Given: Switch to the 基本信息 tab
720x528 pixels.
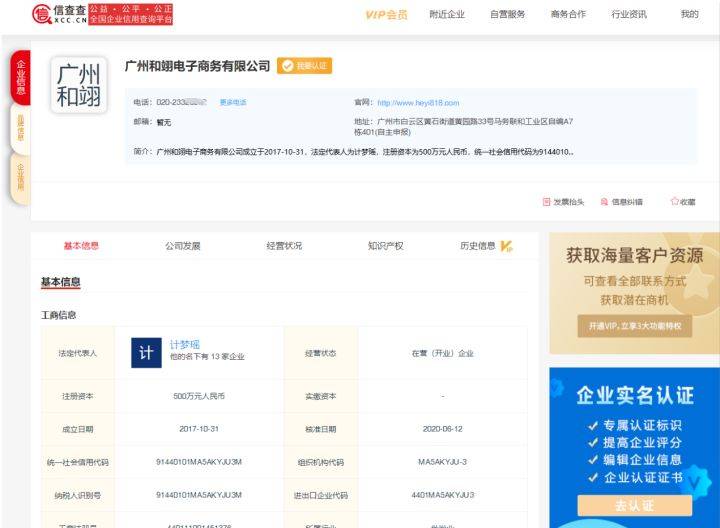Looking at the screenshot, I should click(81, 246).
